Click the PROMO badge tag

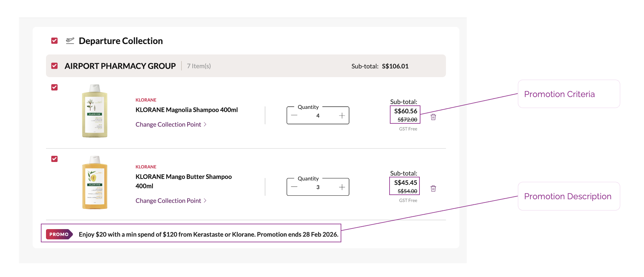[59, 234]
